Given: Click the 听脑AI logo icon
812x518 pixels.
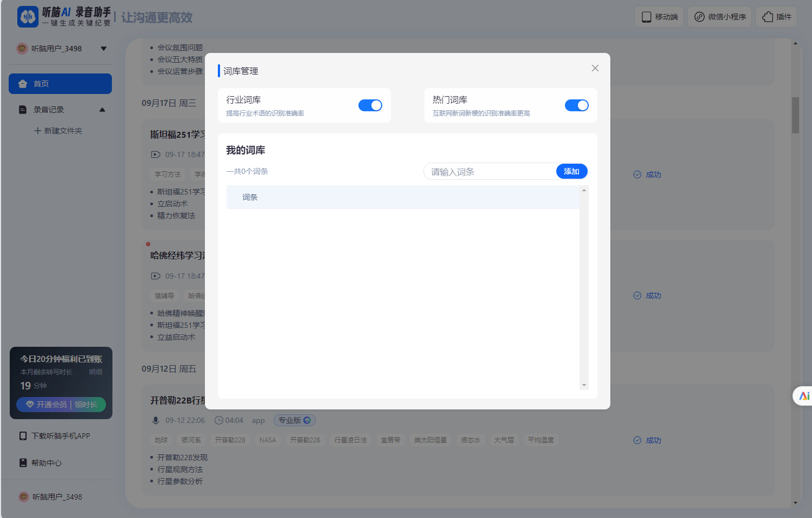Looking at the screenshot, I should coord(28,17).
